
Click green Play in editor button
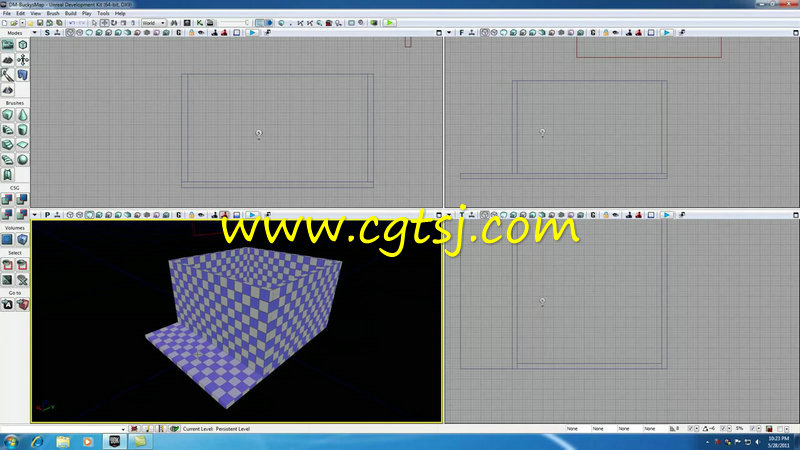pyautogui.click(x=390, y=23)
